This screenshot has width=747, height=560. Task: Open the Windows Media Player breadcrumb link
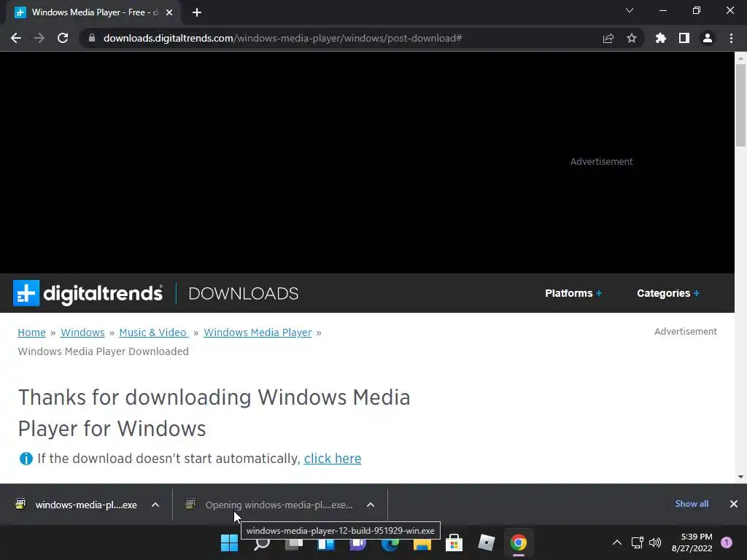(258, 332)
